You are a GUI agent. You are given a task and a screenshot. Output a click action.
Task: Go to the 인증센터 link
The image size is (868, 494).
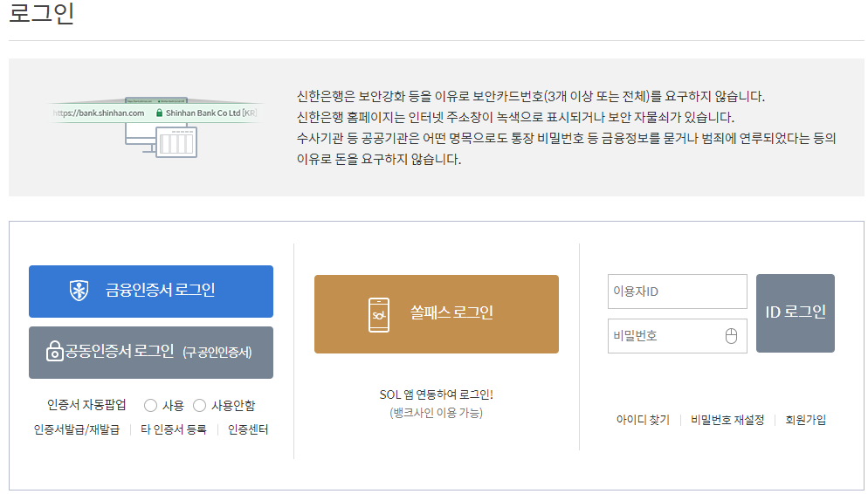[x=248, y=429]
